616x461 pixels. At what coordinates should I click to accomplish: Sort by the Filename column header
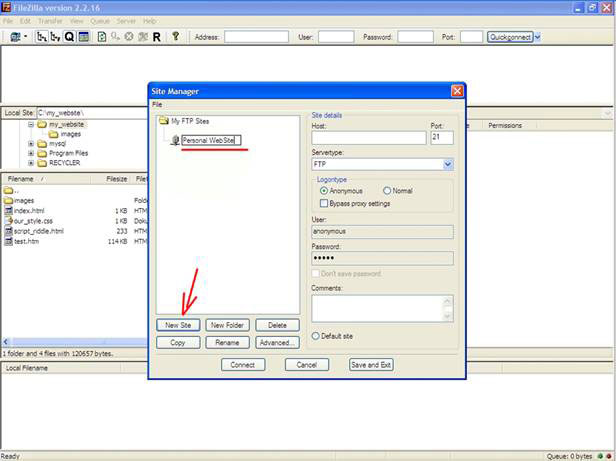pos(46,179)
